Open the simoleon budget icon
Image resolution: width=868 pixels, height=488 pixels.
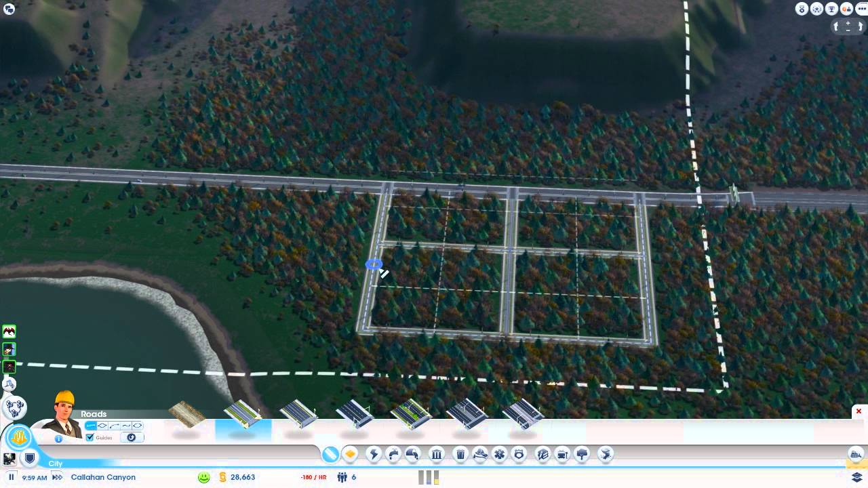click(x=222, y=477)
